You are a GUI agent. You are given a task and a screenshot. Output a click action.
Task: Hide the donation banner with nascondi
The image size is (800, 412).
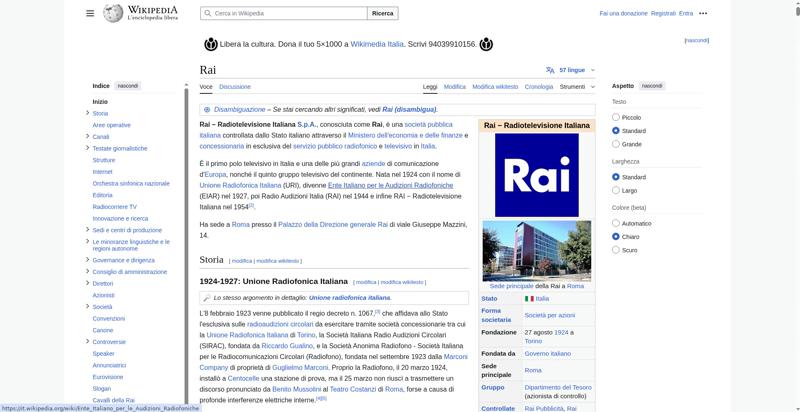696,40
